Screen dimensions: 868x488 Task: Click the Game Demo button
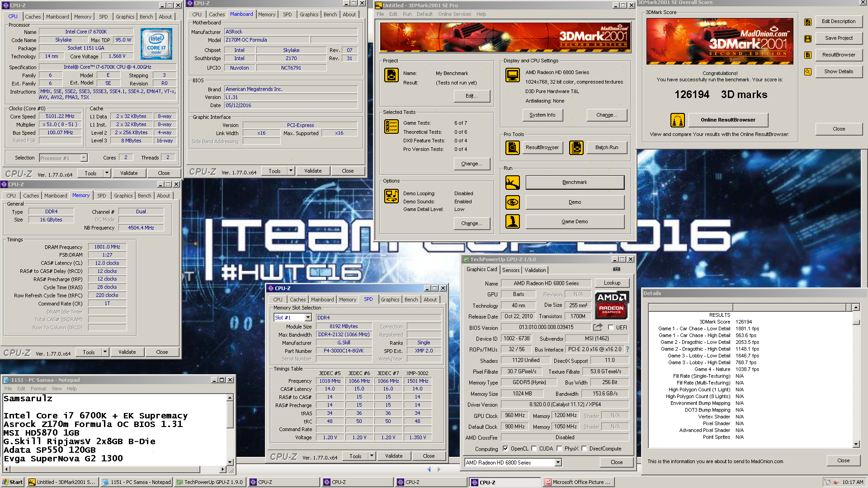(x=575, y=221)
